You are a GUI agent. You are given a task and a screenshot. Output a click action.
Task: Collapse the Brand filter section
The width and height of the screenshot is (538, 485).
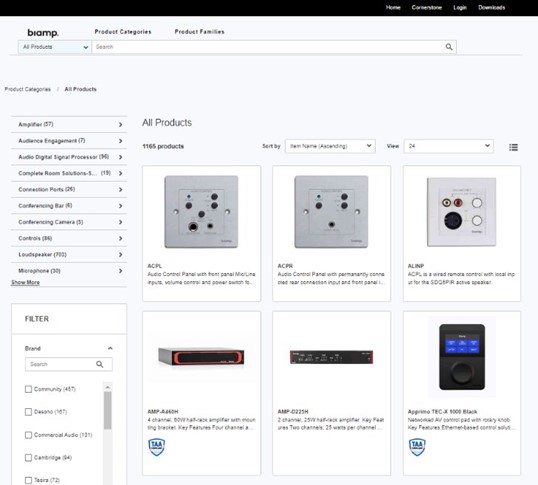(x=110, y=348)
